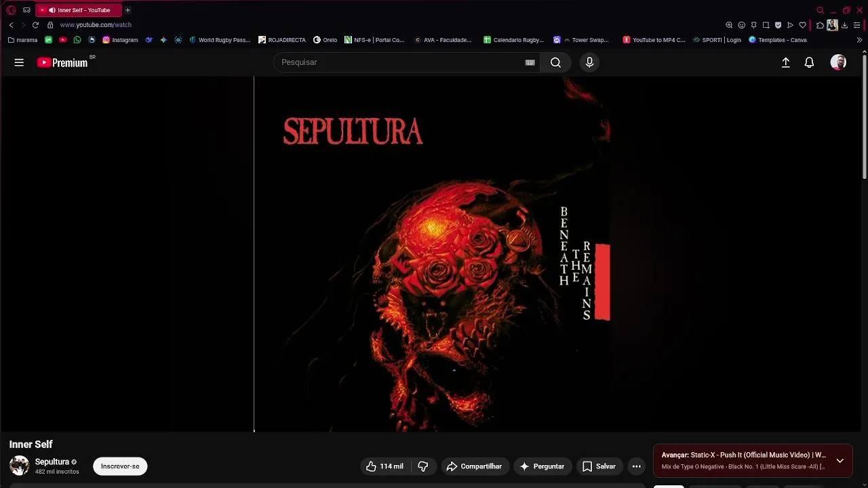
Task: Open the Easy Setup sliders menu
Action: point(856,25)
